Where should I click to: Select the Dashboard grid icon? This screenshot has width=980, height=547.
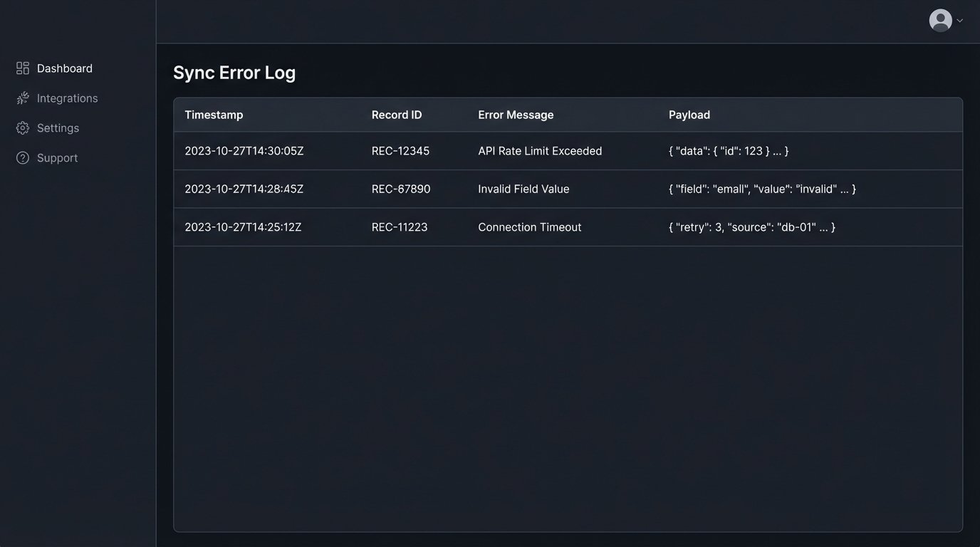(x=23, y=68)
